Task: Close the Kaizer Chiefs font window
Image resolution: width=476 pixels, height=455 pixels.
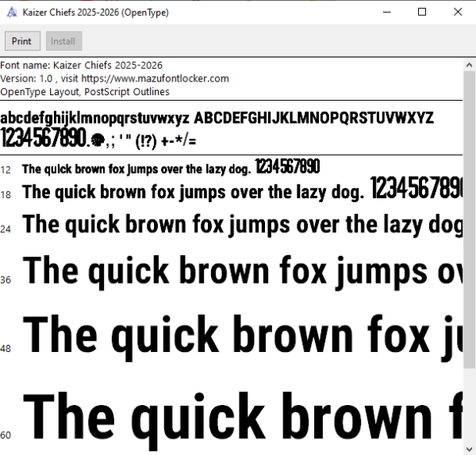Action: pos(458,12)
